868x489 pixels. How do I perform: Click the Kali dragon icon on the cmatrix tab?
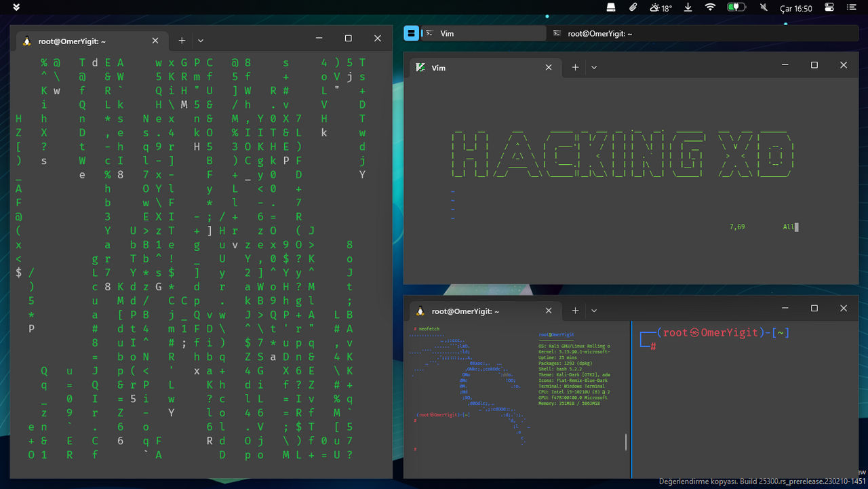[28, 40]
